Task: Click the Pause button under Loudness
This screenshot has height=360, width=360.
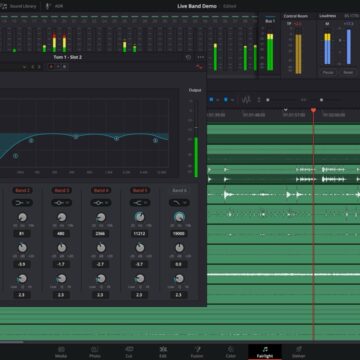Action: (328, 72)
